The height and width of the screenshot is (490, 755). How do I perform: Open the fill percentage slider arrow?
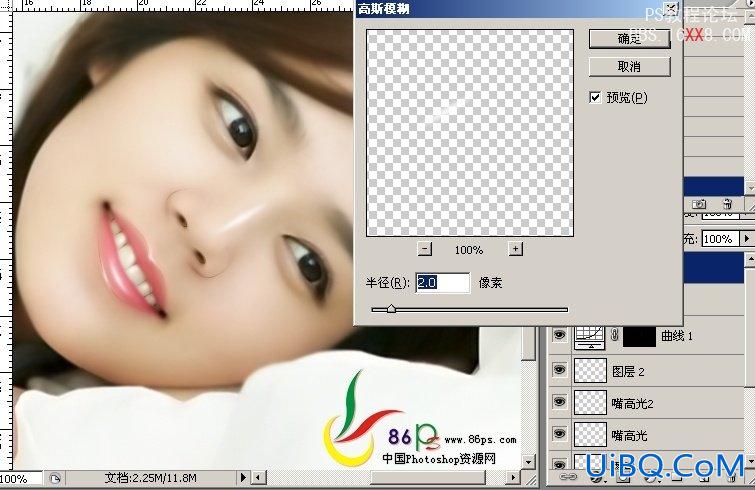point(747,239)
